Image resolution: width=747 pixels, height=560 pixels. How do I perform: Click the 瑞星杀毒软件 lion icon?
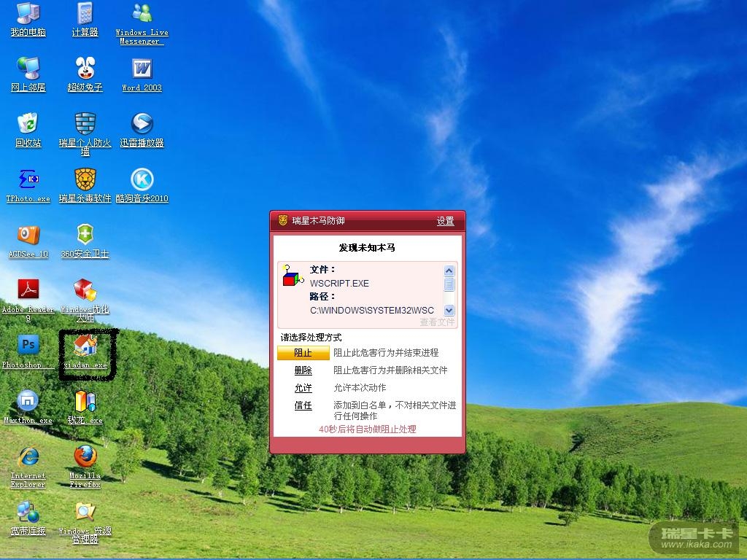(x=85, y=185)
